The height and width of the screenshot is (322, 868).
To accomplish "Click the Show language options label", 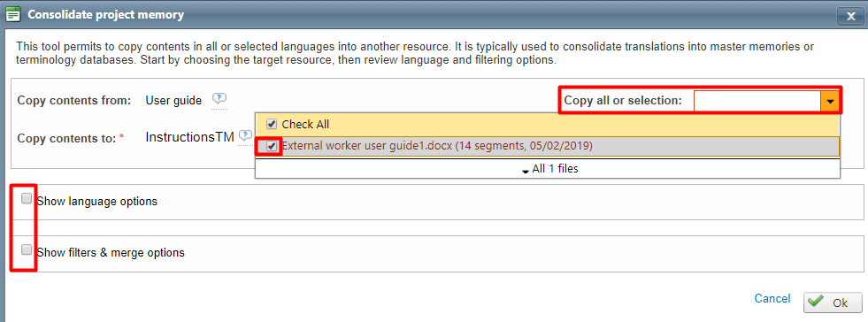I will click(96, 202).
